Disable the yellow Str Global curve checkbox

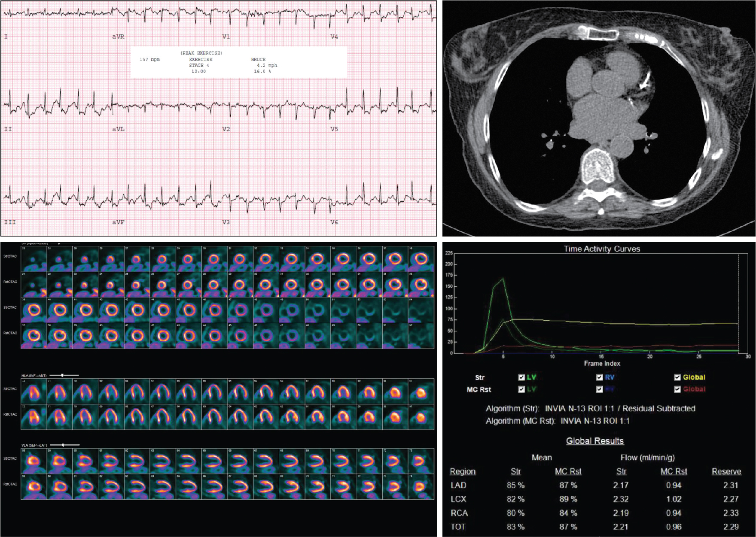pos(677,377)
